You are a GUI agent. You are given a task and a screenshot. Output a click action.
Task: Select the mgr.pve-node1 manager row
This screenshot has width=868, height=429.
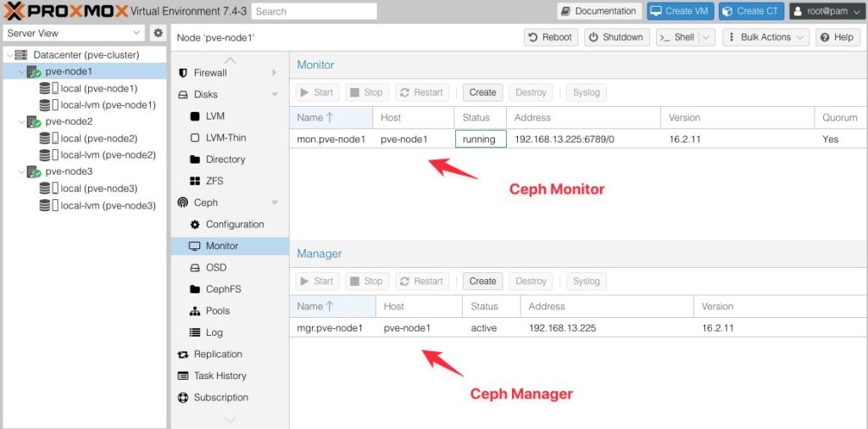tap(578, 328)
